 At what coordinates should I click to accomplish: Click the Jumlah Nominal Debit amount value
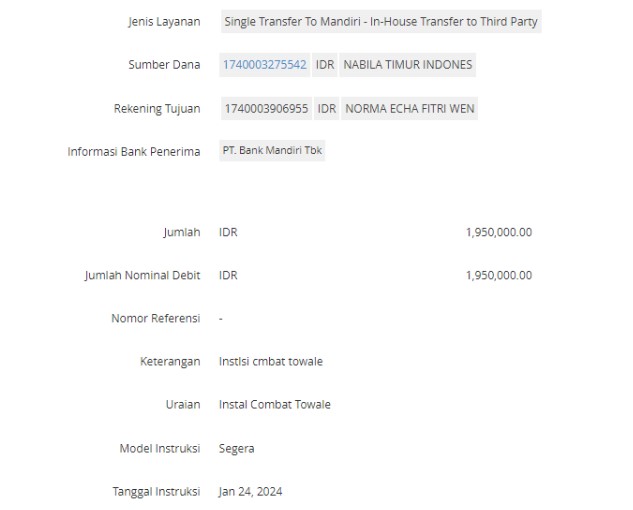499,275
